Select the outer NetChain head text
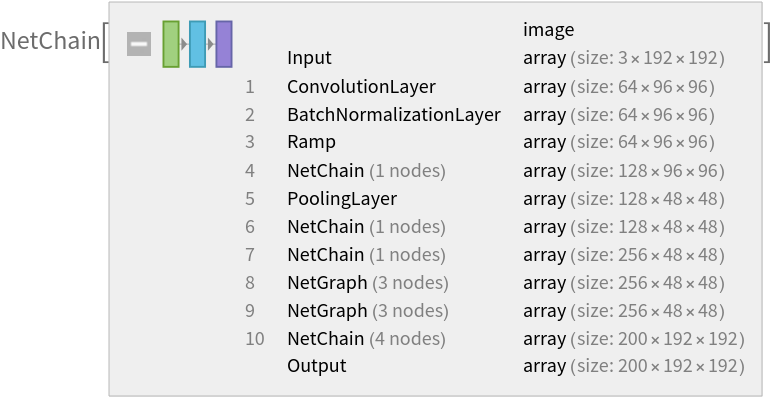The width and height of the screenshot is (772, 398). pos(50,41)
